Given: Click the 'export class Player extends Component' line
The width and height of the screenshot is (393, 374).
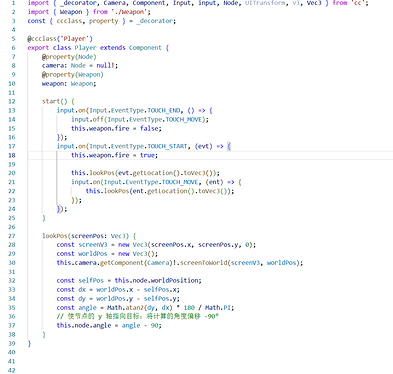Looking at the screenshot, I should (98, 48).
